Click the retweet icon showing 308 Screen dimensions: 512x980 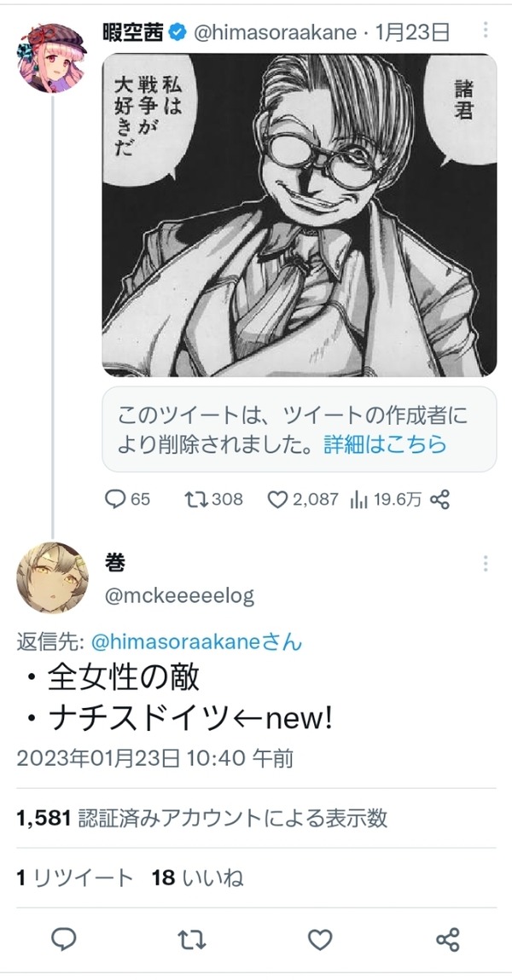coord(198,499)
